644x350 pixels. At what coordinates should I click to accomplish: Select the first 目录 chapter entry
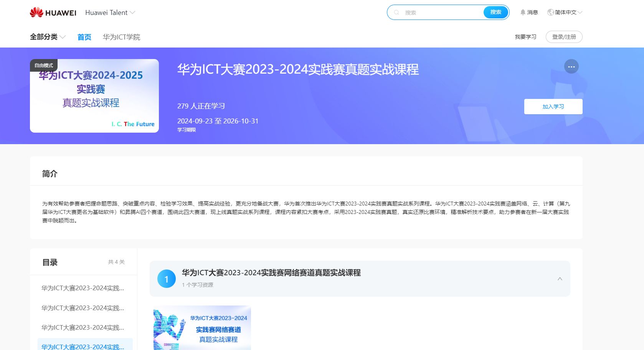pyautogui.click(x=83, y=288)
